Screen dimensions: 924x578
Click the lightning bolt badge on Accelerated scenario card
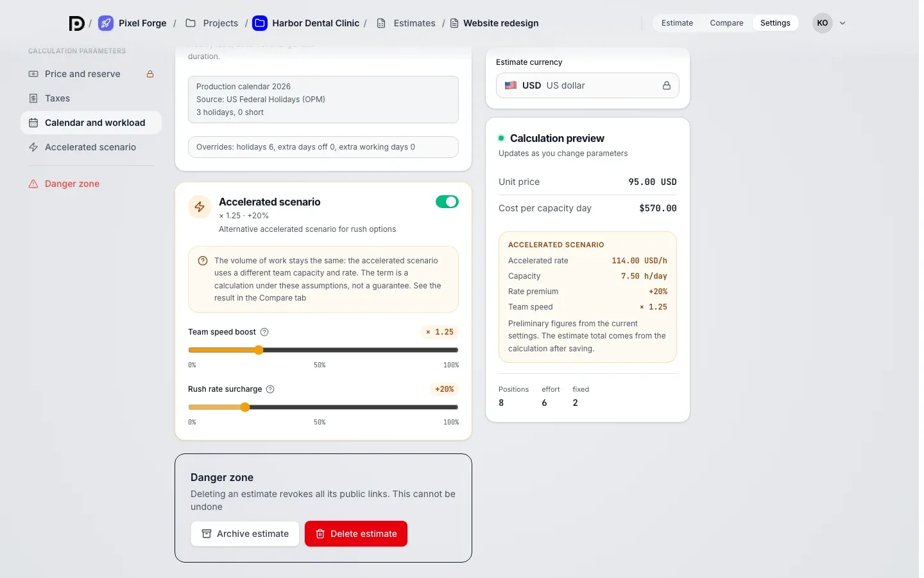click(x=200, y=207)
